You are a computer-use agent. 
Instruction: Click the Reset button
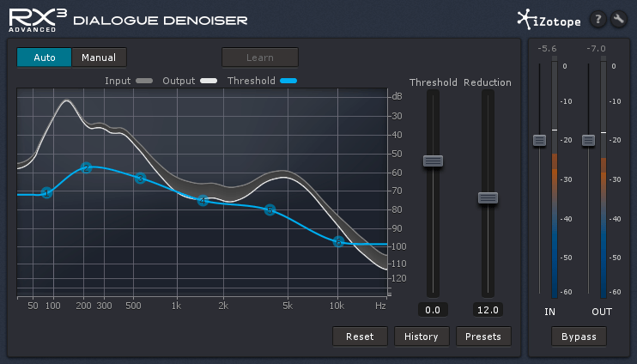360,337
